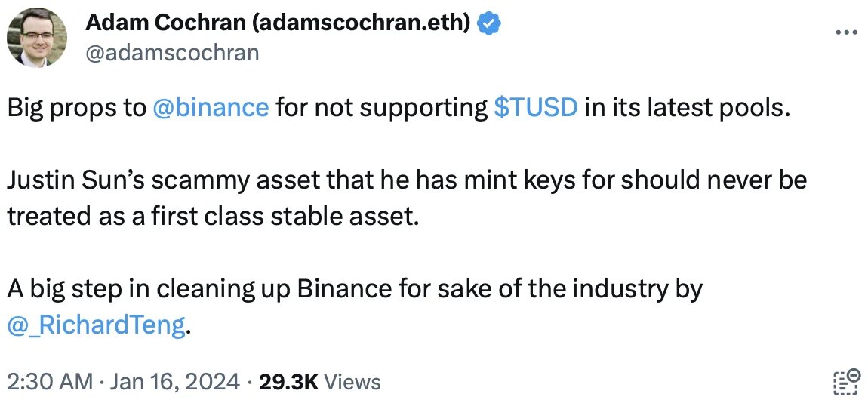Click the words 'in its latest pools'
868x400 pixels.
point(685,106)
